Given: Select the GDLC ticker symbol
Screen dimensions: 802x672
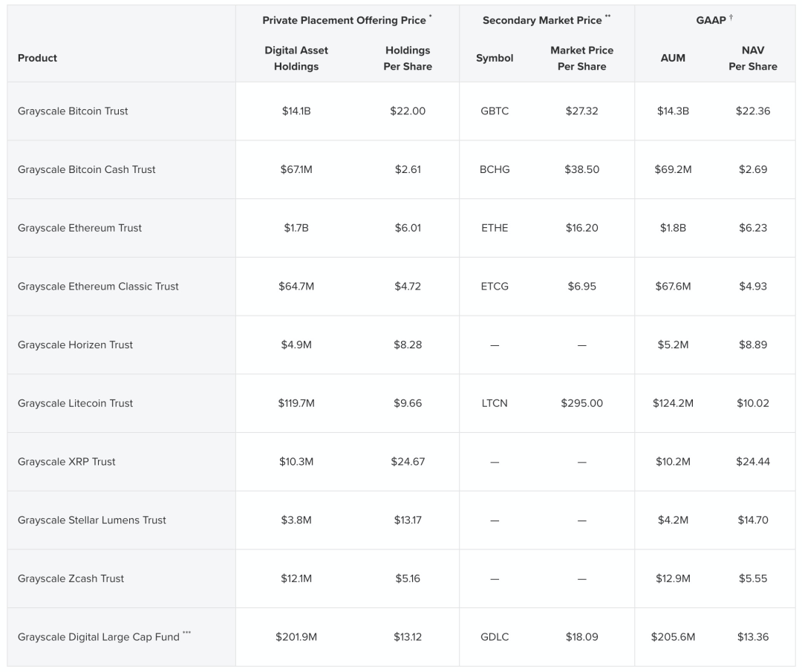Looking at the screenshot, I should coord(495,637).
